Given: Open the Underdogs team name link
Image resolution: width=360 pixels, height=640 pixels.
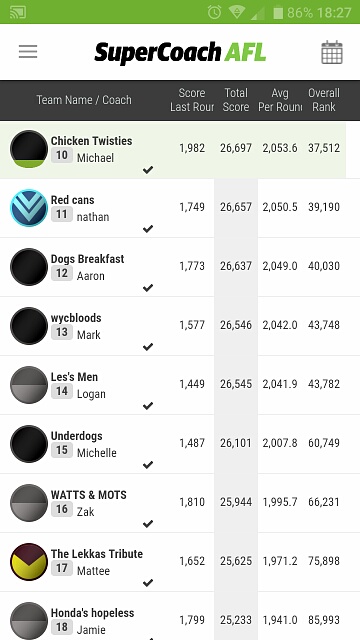Looking at the screenshot, I should pos(76,436).
